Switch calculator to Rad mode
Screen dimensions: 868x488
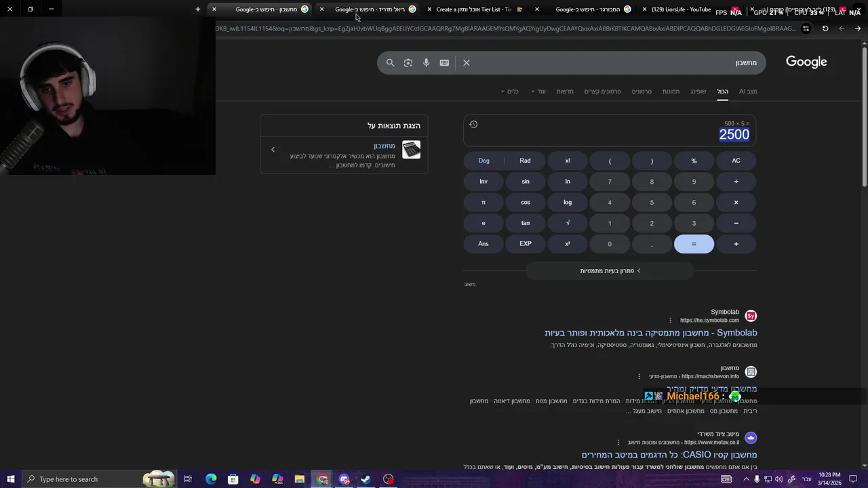pyautogui.click(x=525, y=161)
